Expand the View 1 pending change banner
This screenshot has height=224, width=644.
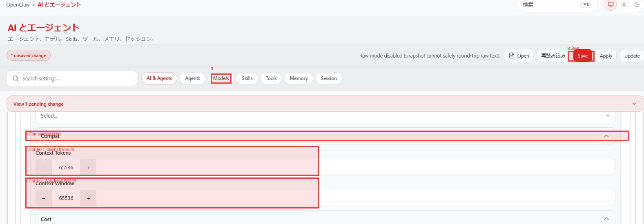click(634, 104)
